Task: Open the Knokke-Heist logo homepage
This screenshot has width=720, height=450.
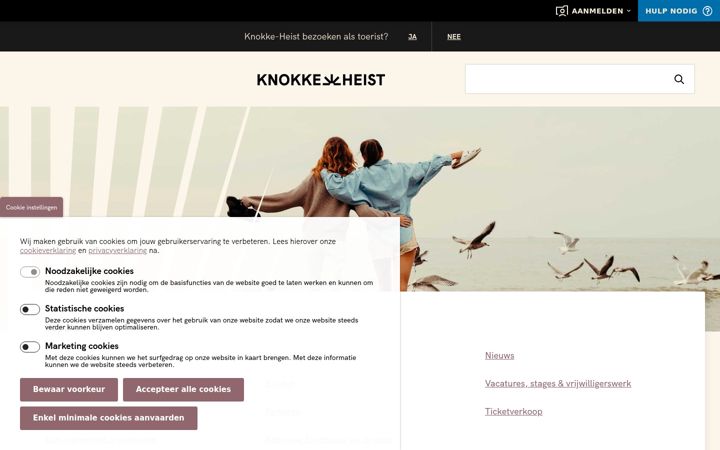Action: (321, 80)
